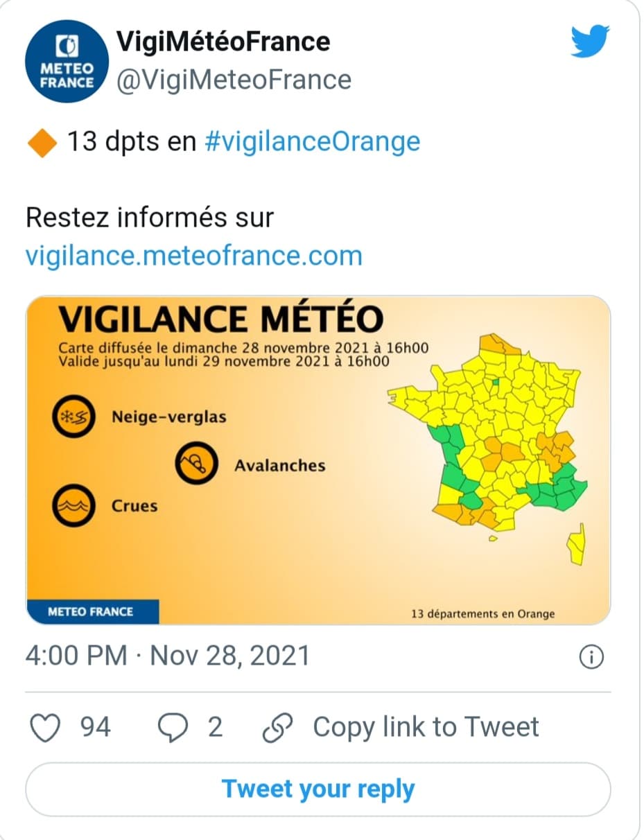644x840 pixels.
Task: Open the #vigilanceOrange hashtag
Action: (313, 141)
